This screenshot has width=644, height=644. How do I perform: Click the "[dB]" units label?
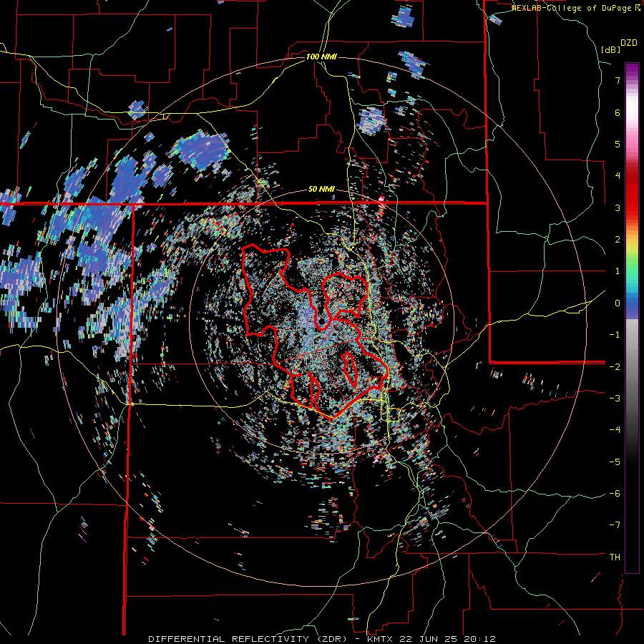tap(611, 49)
